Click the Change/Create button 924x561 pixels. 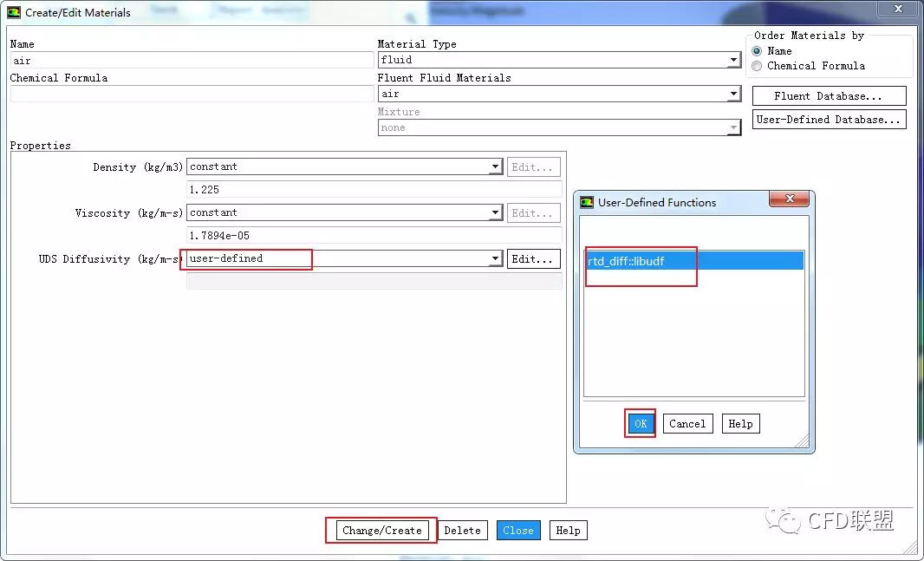click(381, 531)
